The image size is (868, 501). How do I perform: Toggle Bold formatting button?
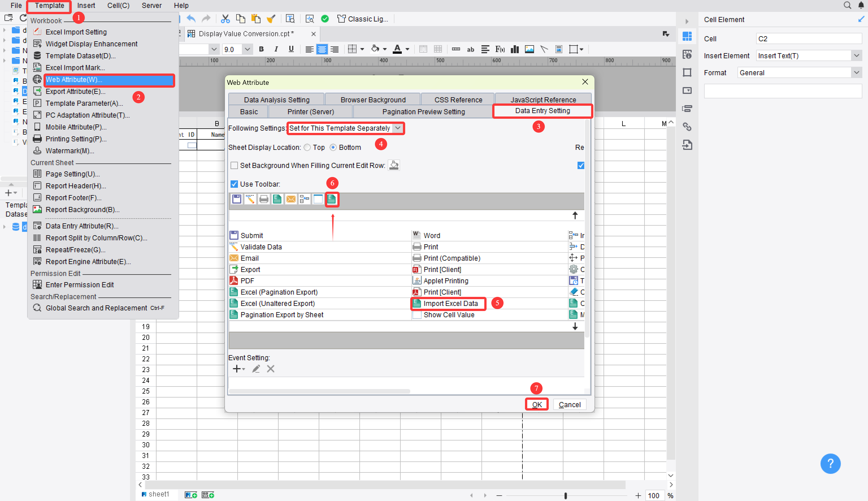tap(261, 49)
